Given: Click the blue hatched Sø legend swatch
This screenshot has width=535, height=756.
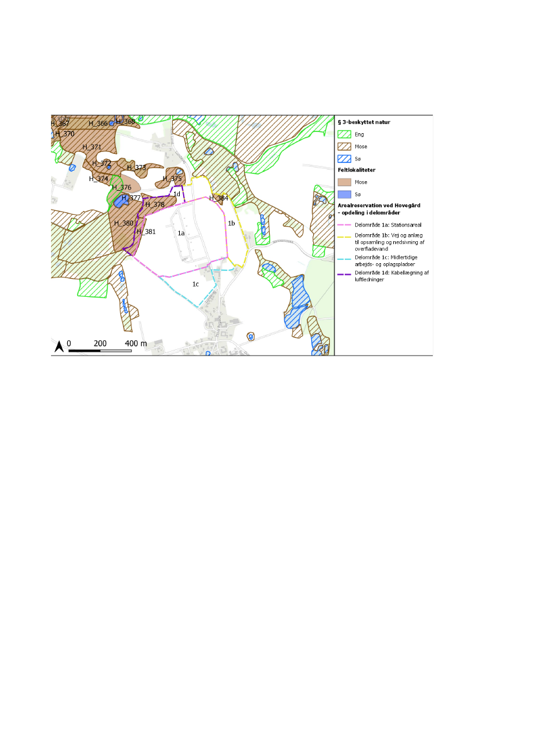Looking at the screenshot, I should click(344, 158).
